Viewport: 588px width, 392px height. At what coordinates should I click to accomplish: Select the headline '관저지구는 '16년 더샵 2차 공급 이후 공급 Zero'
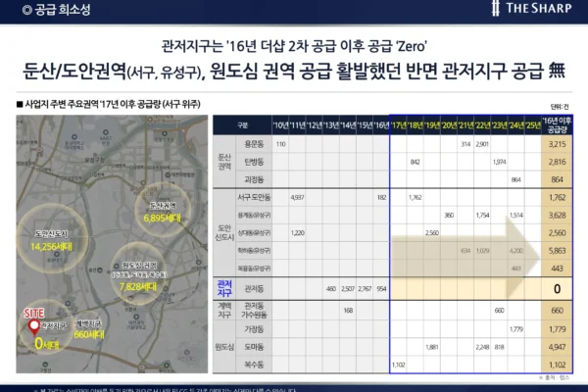pos(294,46)
